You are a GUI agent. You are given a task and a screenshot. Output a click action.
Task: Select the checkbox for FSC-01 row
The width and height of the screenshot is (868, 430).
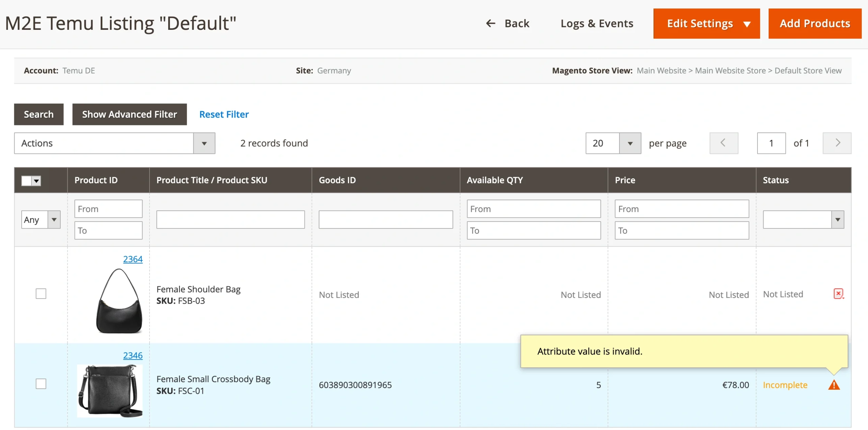(41, 384)
